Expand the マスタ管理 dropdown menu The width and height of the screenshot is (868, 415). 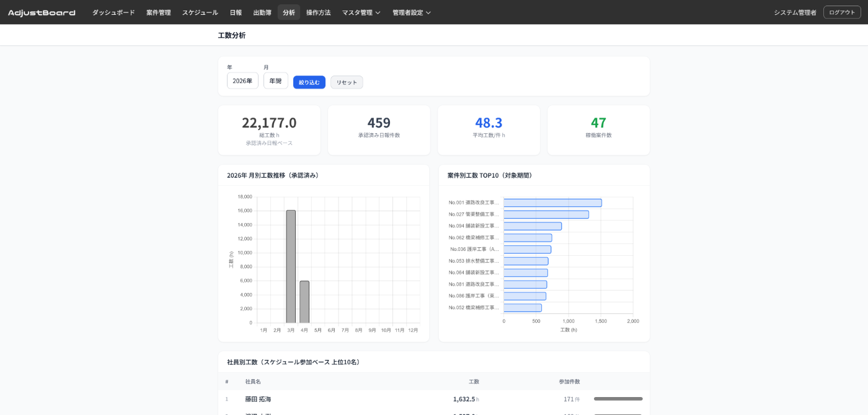[361, 12]
